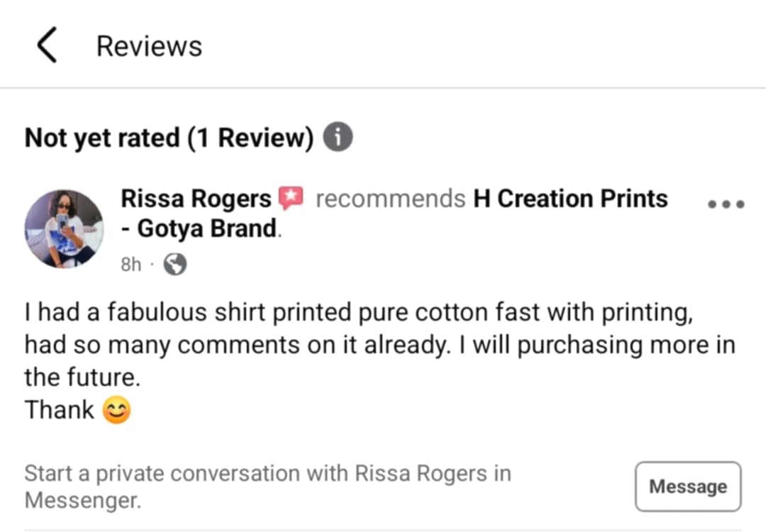Click the word recommends in the review header
The width and height of the screenshot is (766, 532).
coord(390,199)
